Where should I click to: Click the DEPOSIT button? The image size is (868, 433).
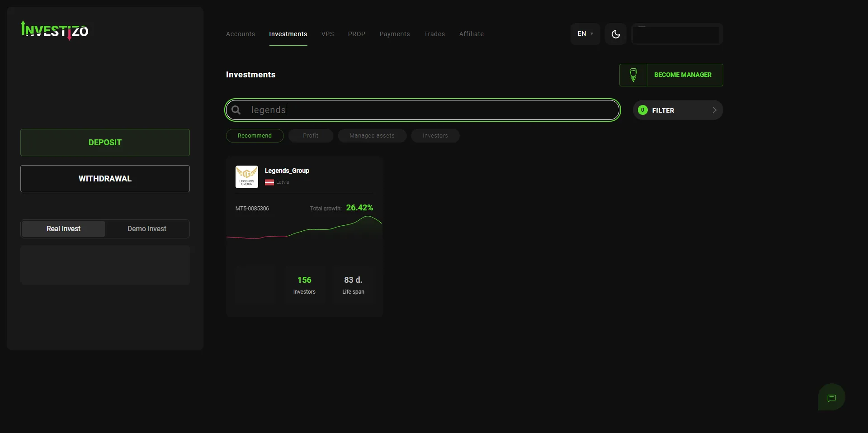(105, 143)
